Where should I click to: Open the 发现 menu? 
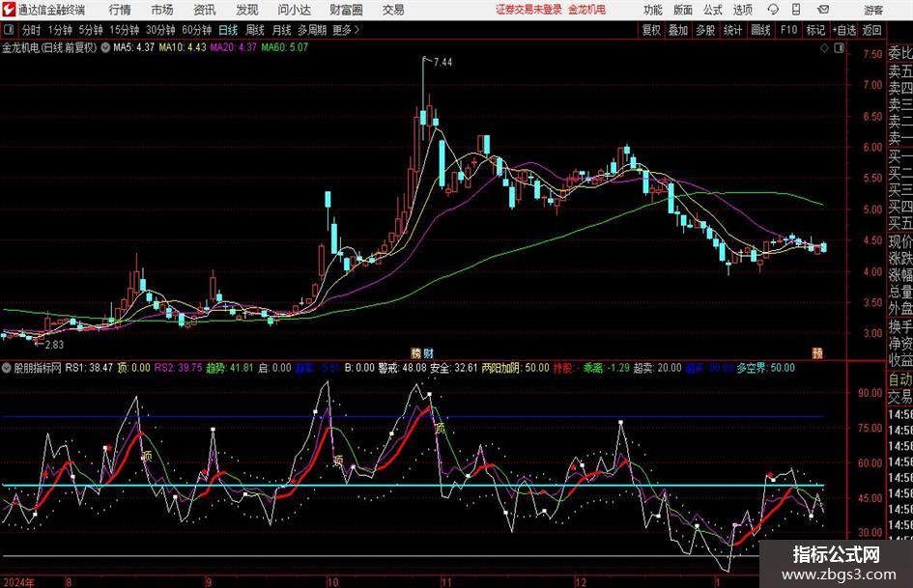click(x=247, y=10)
